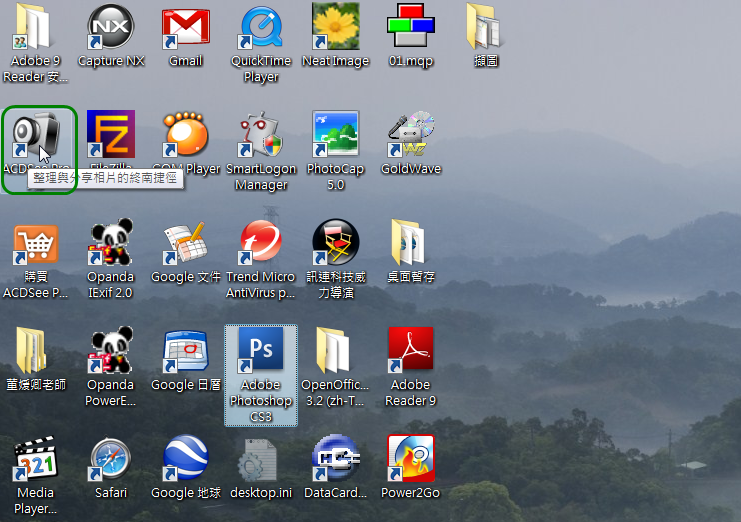Select the 擷圖 folder icon
The image size is (741, 522).
(485, 26)
